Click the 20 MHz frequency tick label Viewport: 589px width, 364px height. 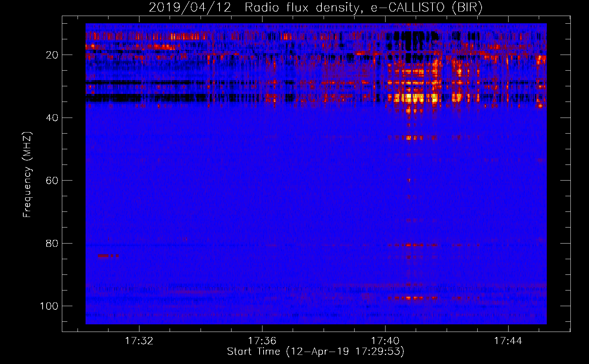click(52, 55)
